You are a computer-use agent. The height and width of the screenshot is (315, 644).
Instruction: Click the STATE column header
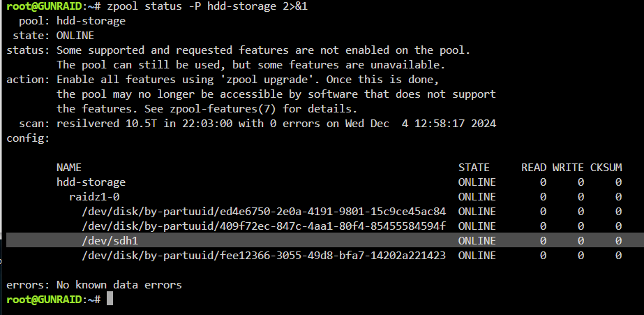pos(474,168)
